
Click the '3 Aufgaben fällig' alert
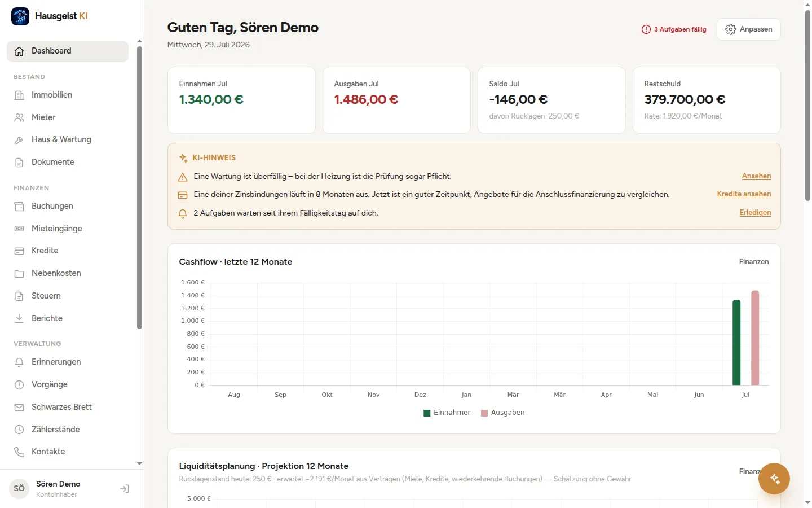[x=674, y=29]
